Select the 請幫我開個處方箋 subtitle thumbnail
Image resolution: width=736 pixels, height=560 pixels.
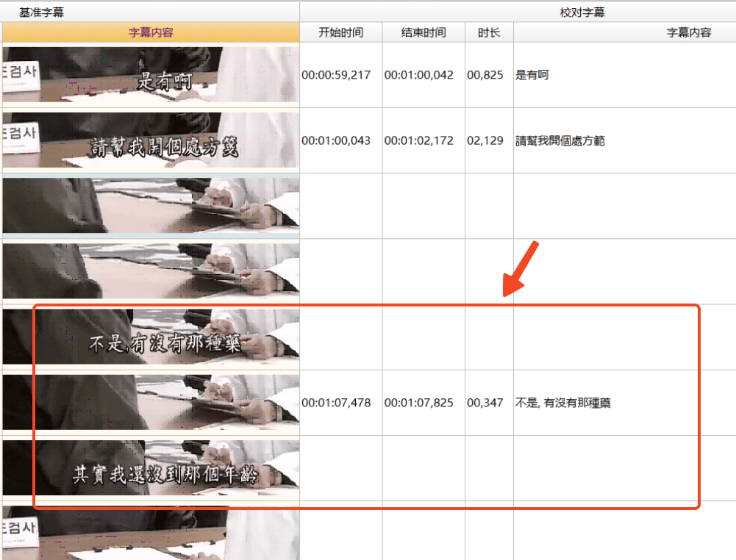coord(150,140)
